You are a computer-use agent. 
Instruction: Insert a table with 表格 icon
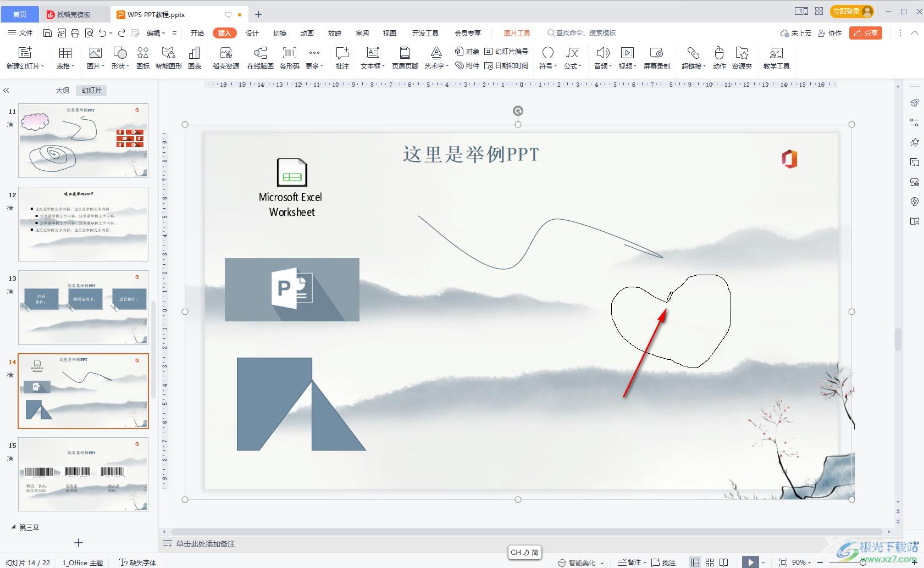(x=65, y=53)
